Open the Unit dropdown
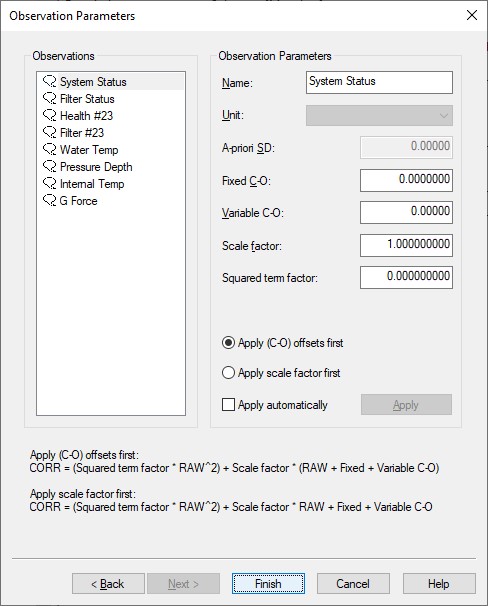 pos(379,115)
